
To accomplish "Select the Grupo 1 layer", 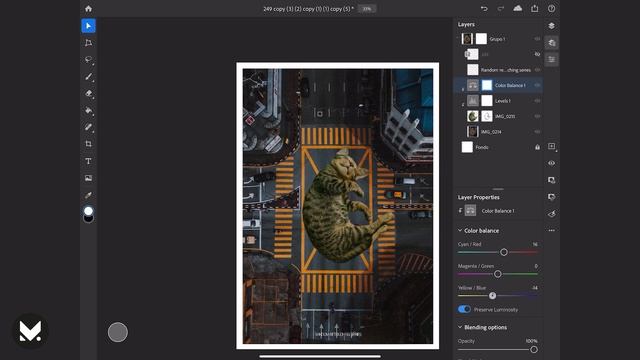I will tap(498, 39).
